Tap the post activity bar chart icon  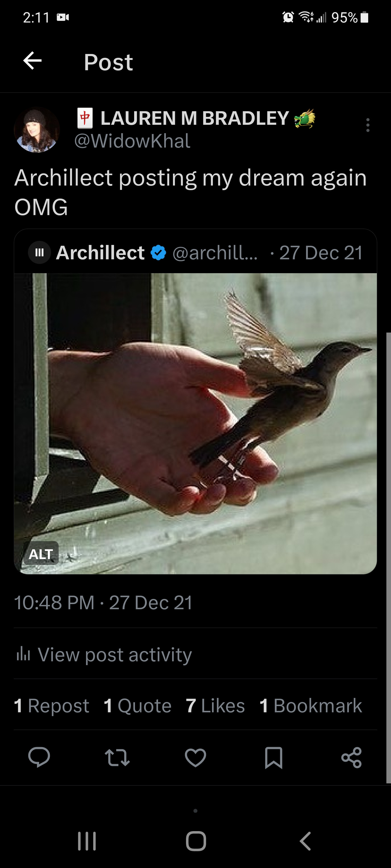pos(23,654)
